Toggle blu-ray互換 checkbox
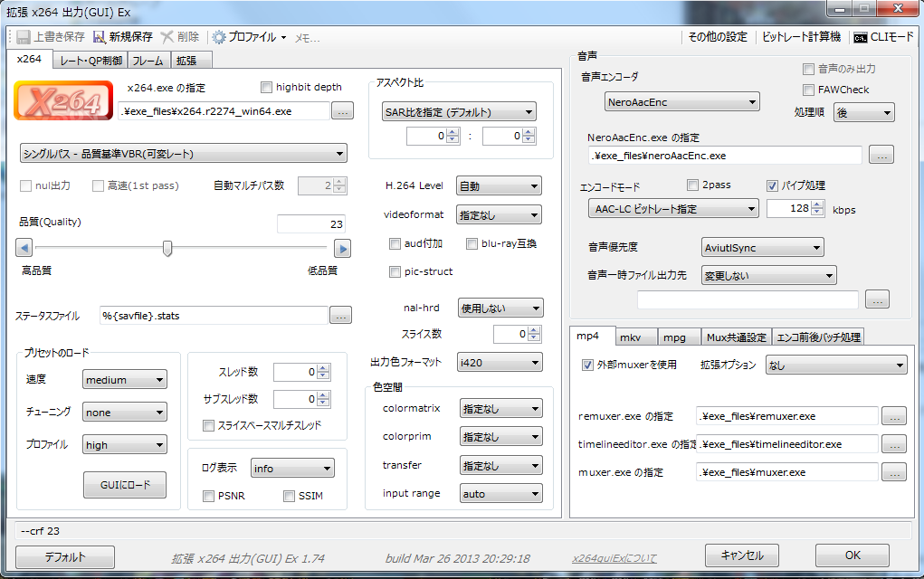 (x=472, y=244)
